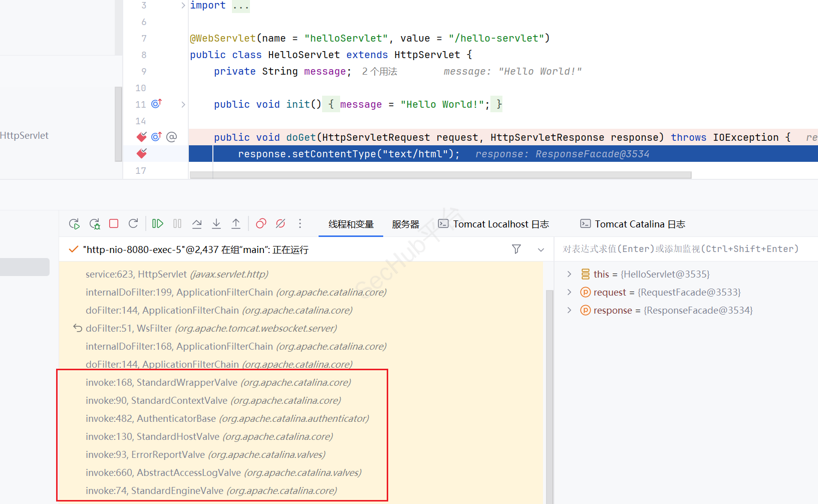
Task: Expand the 'request' variable node
Action: [569, 292]
